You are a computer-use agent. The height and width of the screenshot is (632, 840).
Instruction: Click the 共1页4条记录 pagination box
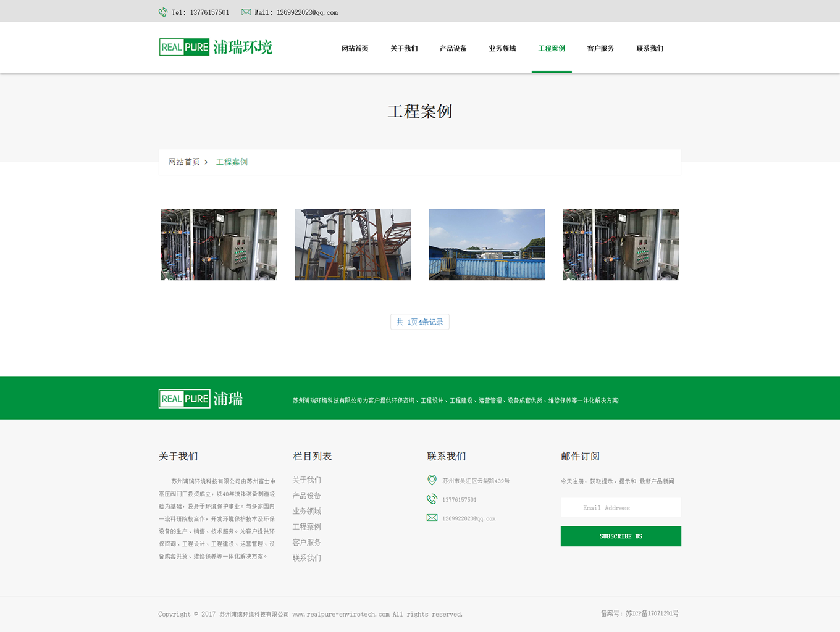(x=420, y=322)
